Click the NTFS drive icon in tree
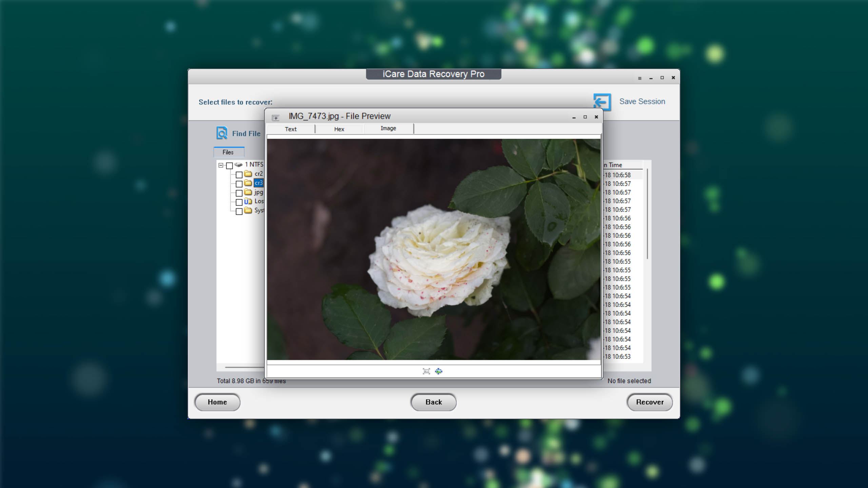Image resolution: width=868 pixels, height=488 pixels. 238,165
